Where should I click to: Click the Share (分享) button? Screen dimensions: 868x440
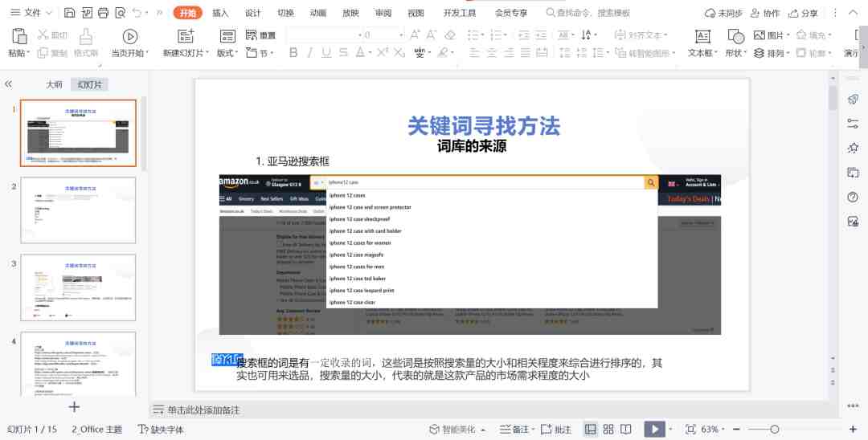point(803,13)
